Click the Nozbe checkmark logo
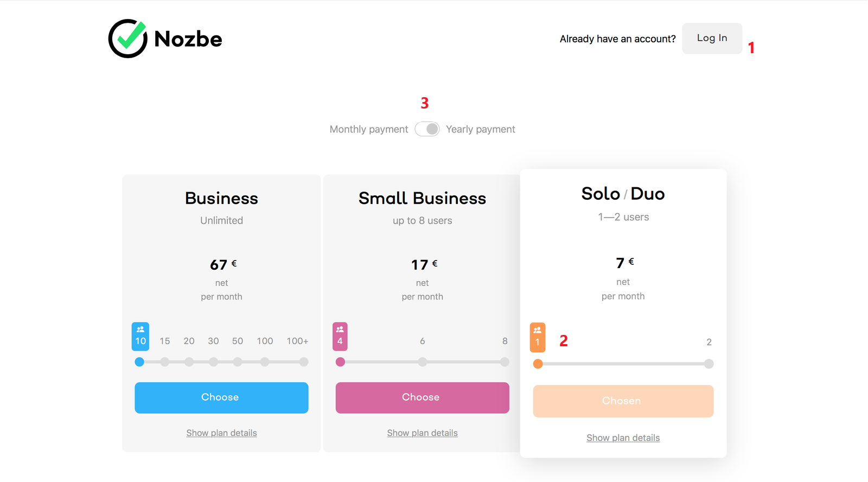This screenshot has height=482, width=868. pos(128,39)
